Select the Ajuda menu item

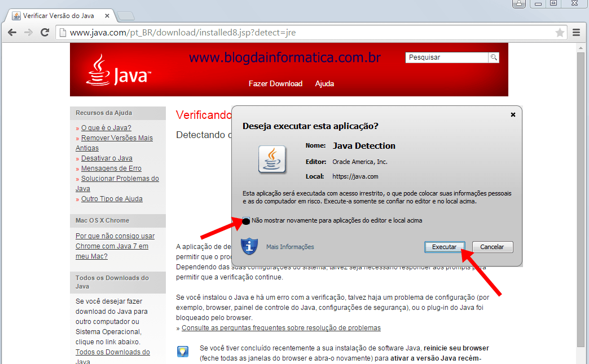[324, 83]
